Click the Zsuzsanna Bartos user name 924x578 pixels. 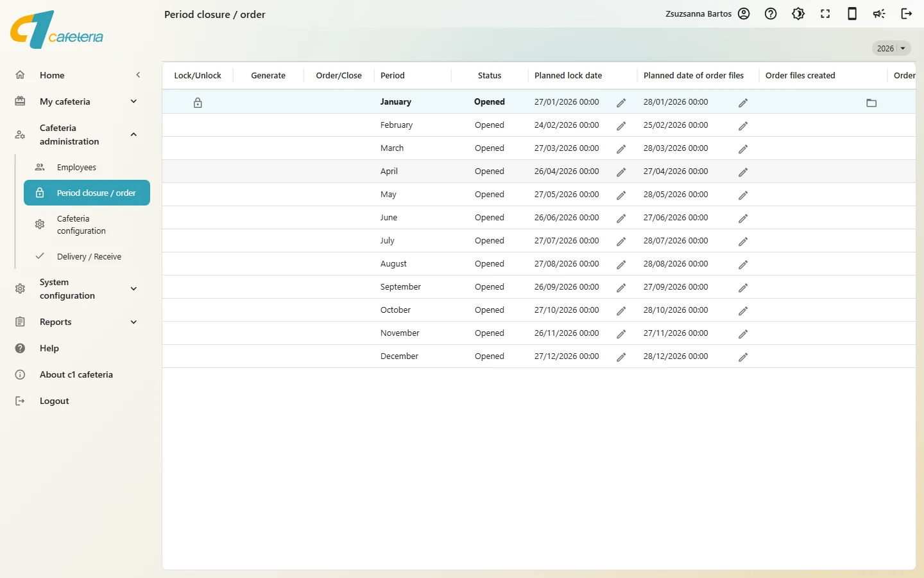[x=698, y=13]
